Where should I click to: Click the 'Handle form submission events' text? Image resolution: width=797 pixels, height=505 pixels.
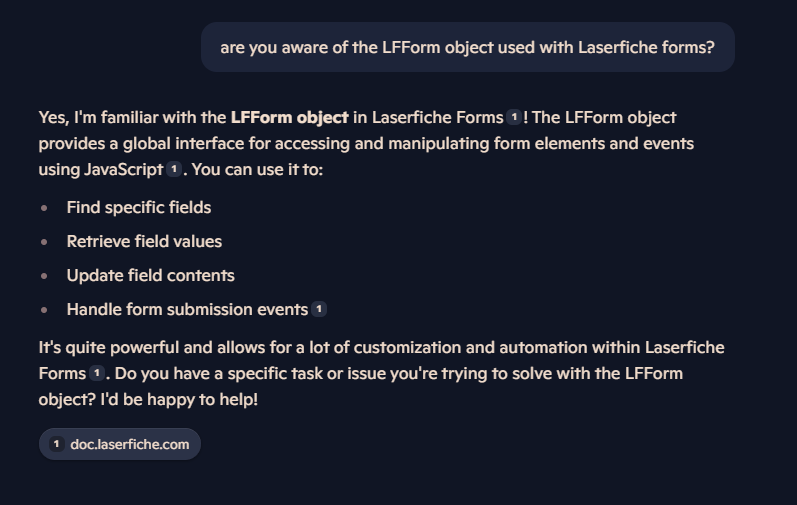tap(188, 309)
